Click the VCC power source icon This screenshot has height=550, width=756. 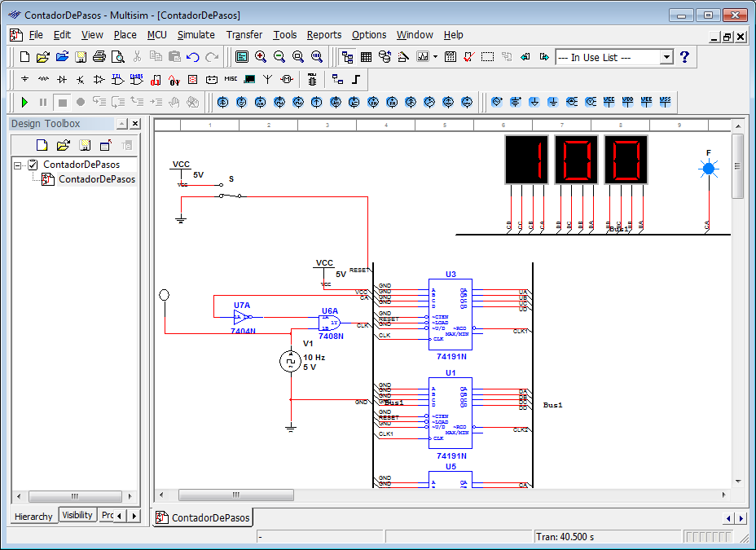coord(609,102)
